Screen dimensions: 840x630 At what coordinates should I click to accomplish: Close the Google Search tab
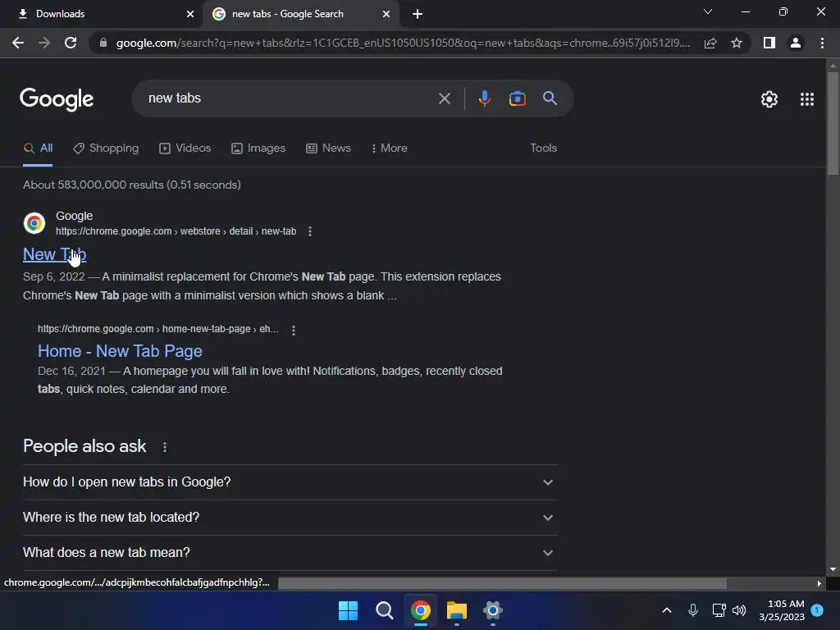click(386, 14)
